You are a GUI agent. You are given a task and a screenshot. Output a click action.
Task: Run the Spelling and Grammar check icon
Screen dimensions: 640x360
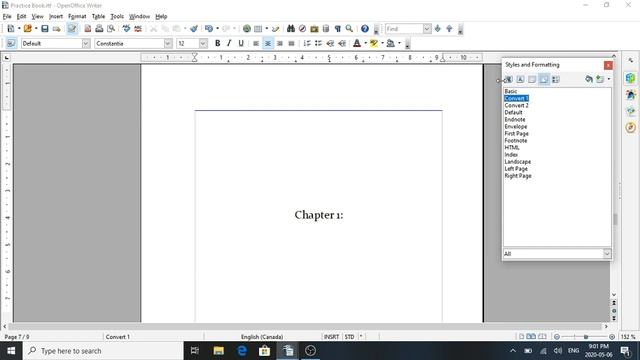pyautogui.click(x=126, y=29)
